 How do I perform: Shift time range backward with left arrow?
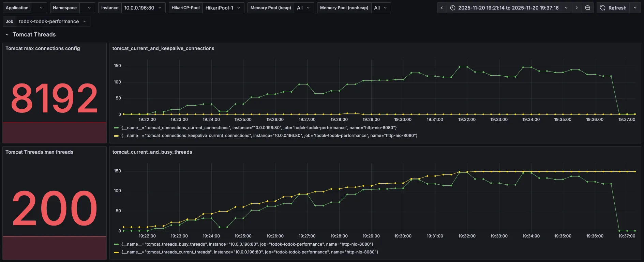click(x=442, y=8)
